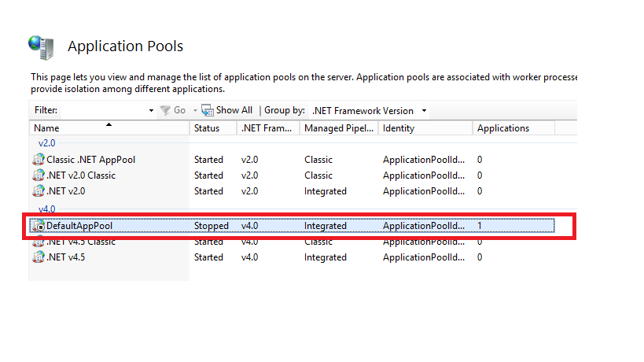Image resolution: width=644 pixels, height=362 pixels.
Task: Click v4.0 framework cell of .NET v4.5
Action: (250, 257)
